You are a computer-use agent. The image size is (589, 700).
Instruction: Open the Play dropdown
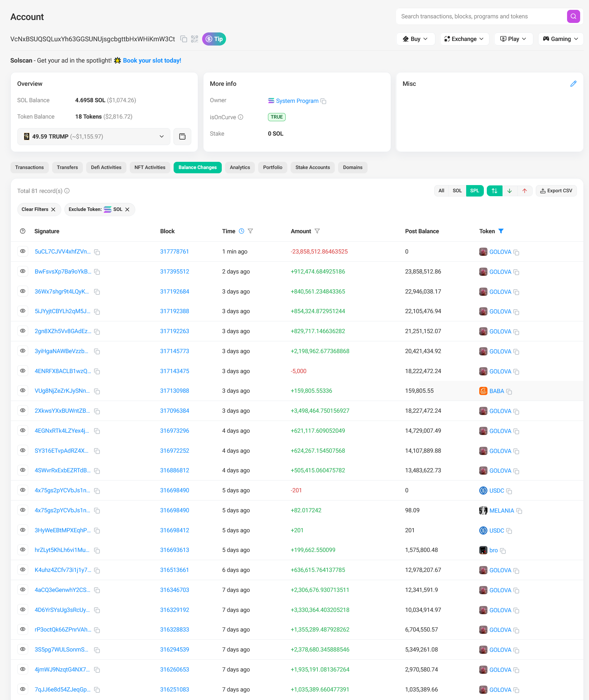(513, 39)
